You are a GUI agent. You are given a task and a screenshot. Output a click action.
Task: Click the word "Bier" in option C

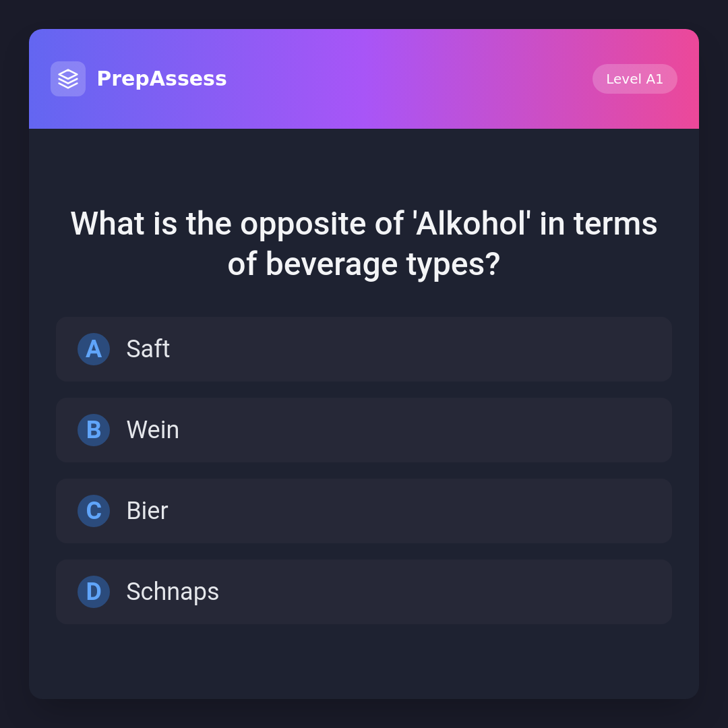tap(148, 511)
